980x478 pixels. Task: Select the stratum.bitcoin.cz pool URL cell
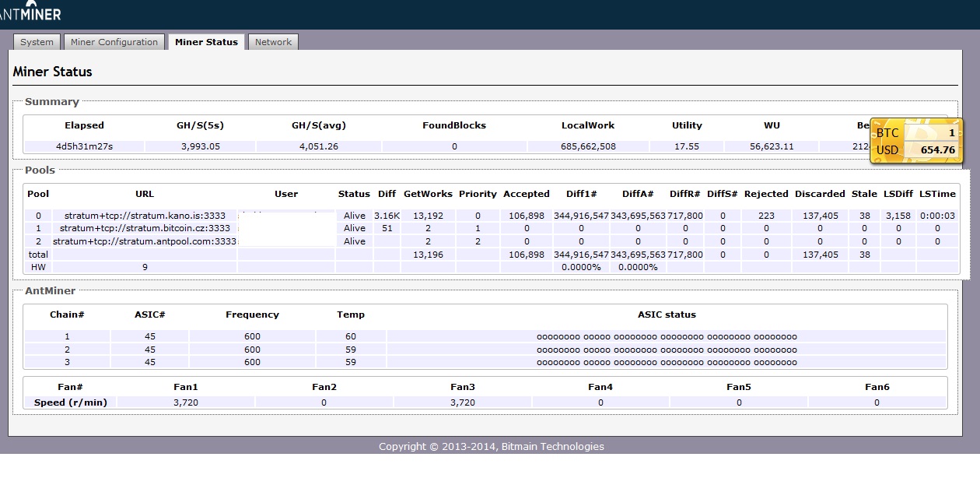(145, 229)
